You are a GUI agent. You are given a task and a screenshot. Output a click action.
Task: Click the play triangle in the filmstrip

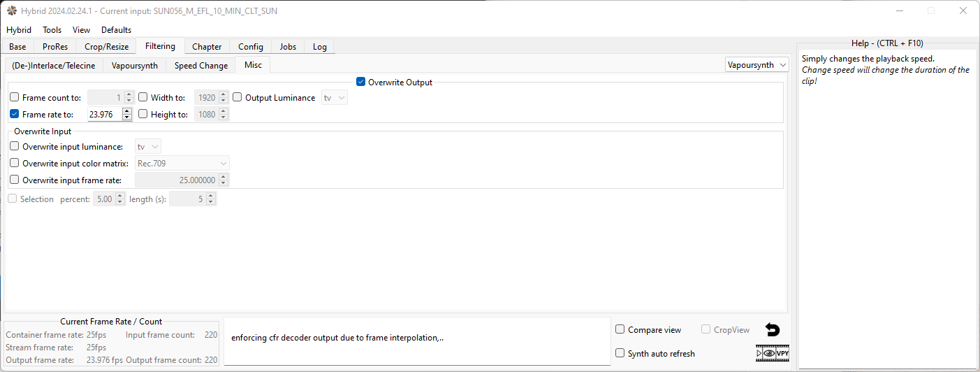760,354
